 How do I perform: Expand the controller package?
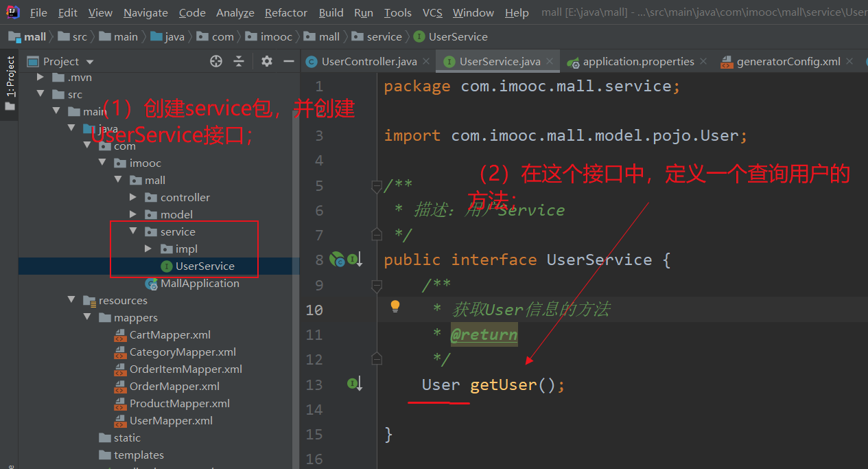(x=133, y=198)
